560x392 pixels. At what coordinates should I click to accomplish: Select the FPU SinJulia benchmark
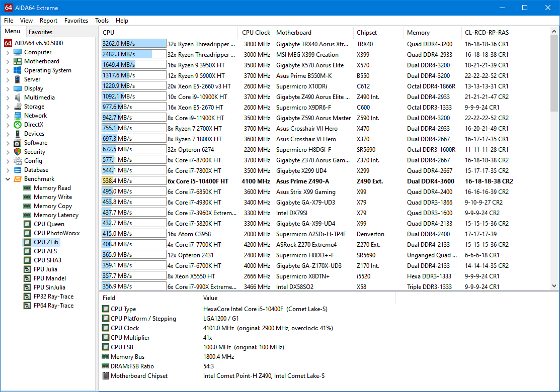pos(49,287)
